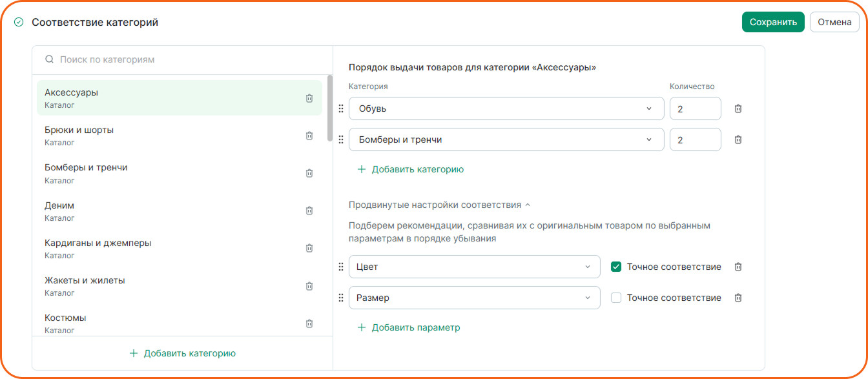Delete the Кардиганы и джемперы category
The width and height of the screenshot is (868, 379).
(x=309, y=248)
